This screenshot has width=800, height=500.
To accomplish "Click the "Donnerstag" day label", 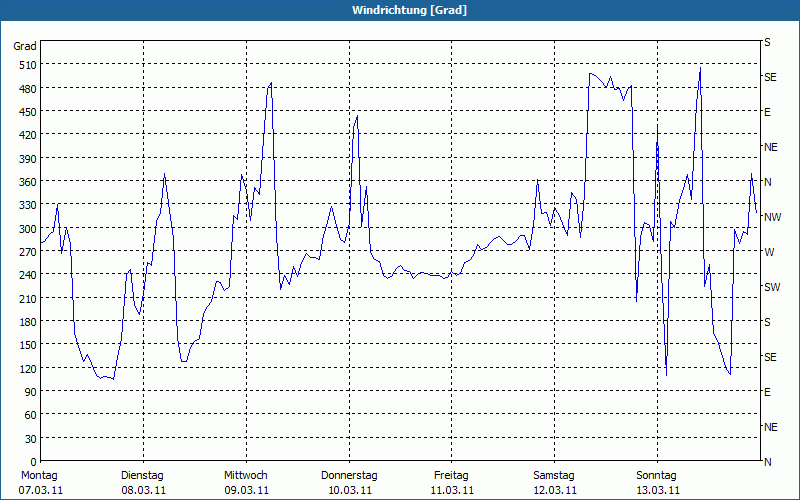I will coord(349,476).
